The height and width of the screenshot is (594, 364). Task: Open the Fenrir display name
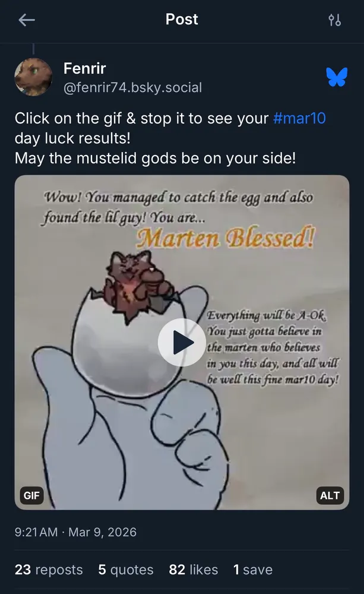point(84,68)
